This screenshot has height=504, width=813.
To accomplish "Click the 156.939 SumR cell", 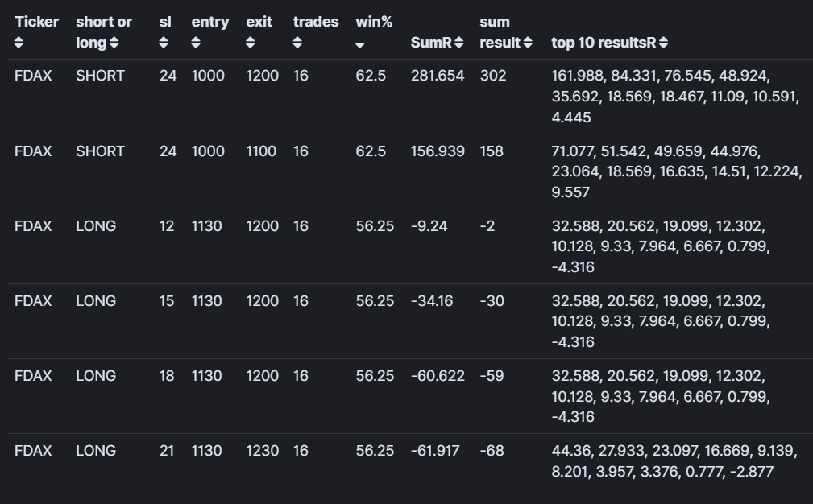I will (x=438, y=151).
